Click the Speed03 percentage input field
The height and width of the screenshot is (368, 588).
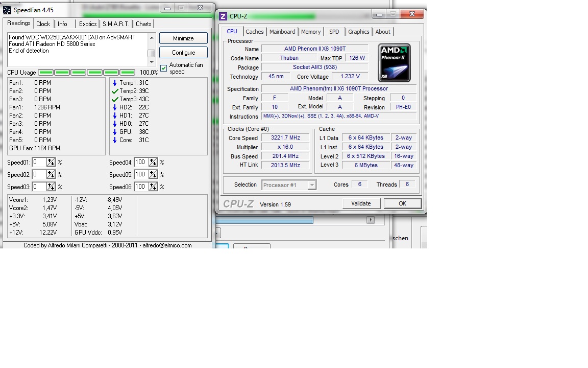coord(39,187)
